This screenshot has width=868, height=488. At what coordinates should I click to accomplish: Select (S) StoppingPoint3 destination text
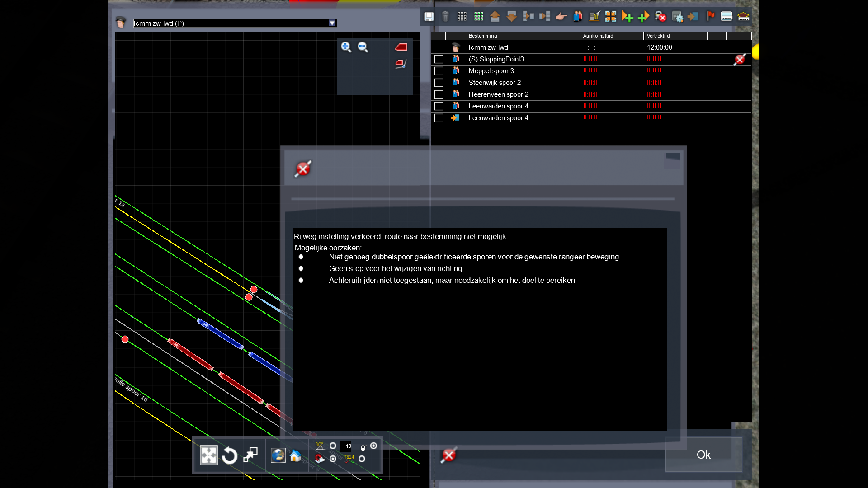[x=496, y=59]
